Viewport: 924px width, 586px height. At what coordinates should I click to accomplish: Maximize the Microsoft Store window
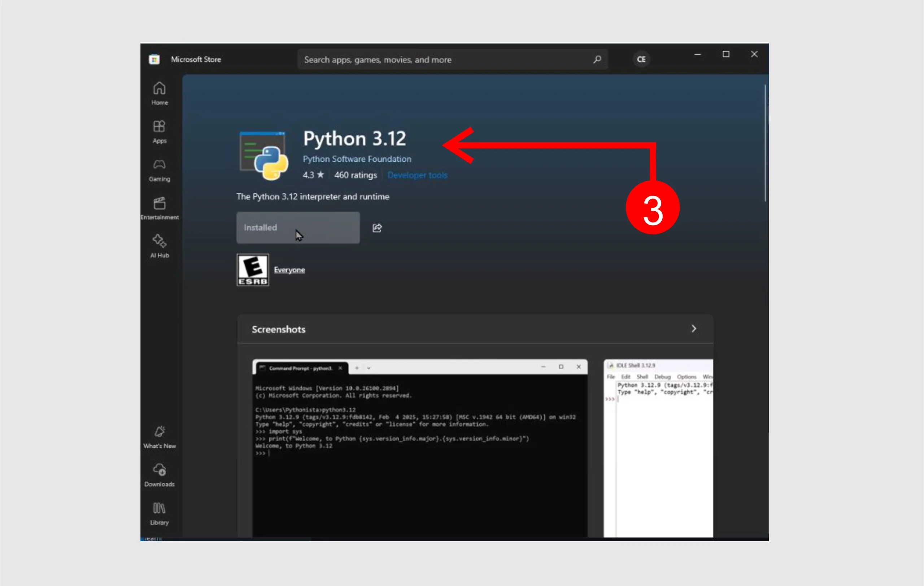(x=725, y=55)
